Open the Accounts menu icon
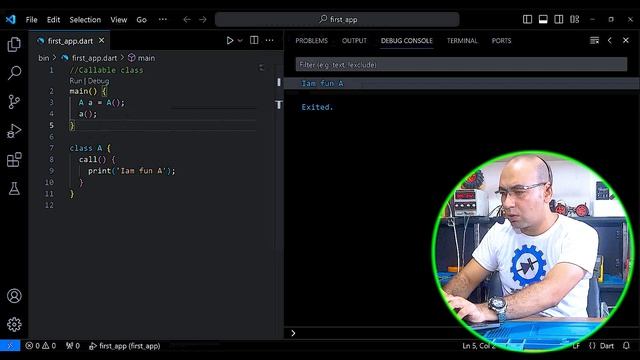 click(x=14, y=296)
